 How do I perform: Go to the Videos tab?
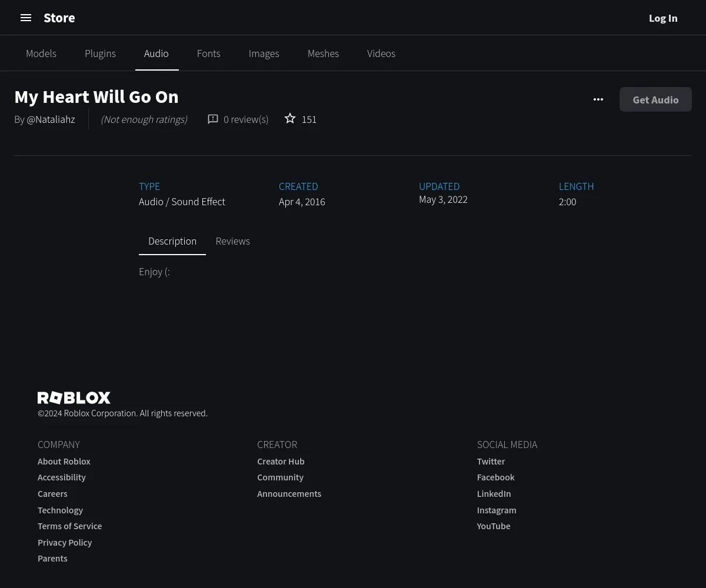[x=381, y=54]
